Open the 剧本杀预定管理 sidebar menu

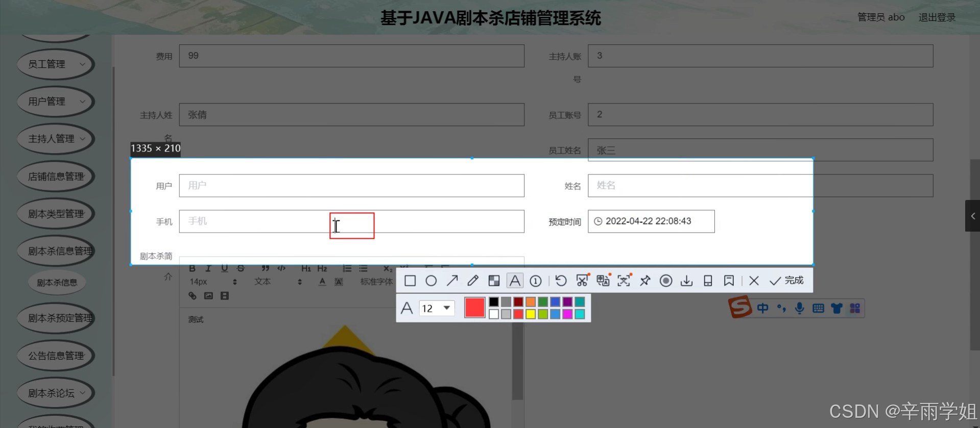[x=56, y=318]
